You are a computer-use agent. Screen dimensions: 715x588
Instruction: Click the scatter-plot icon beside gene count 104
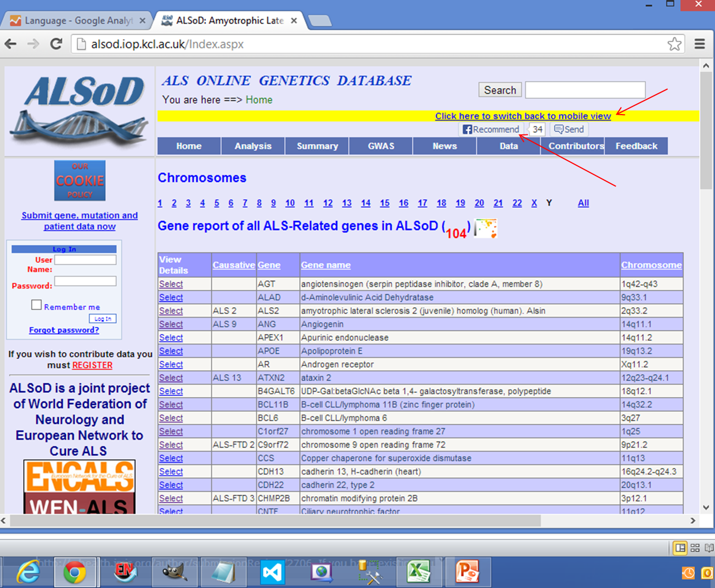coord(485,228)
